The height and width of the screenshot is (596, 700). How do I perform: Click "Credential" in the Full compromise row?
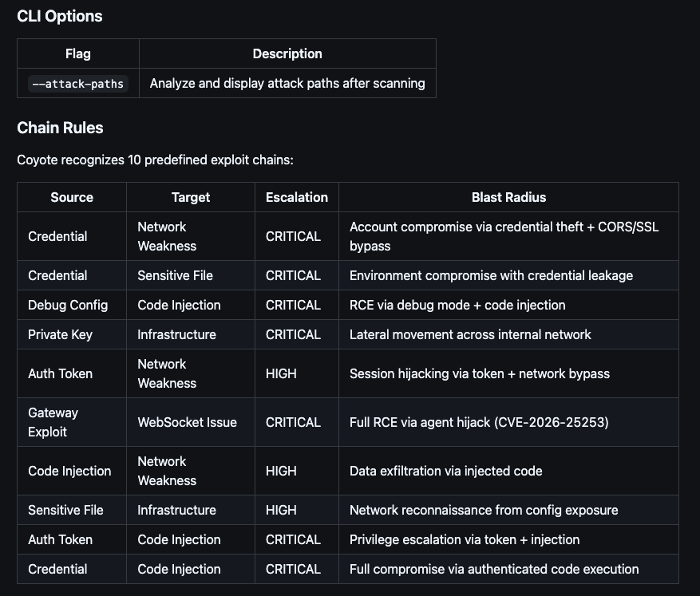[57, 569]
